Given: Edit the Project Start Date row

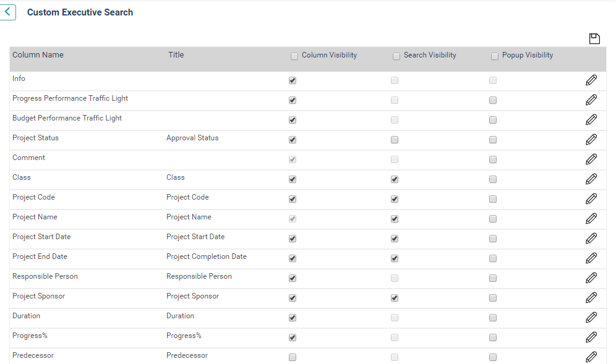Looking at the screenshot, I should tap(591, 239).
